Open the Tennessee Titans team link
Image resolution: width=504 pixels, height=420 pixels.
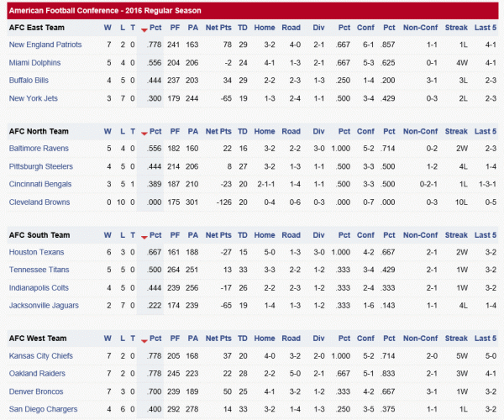pyautogui.click(x=39, y=270)
